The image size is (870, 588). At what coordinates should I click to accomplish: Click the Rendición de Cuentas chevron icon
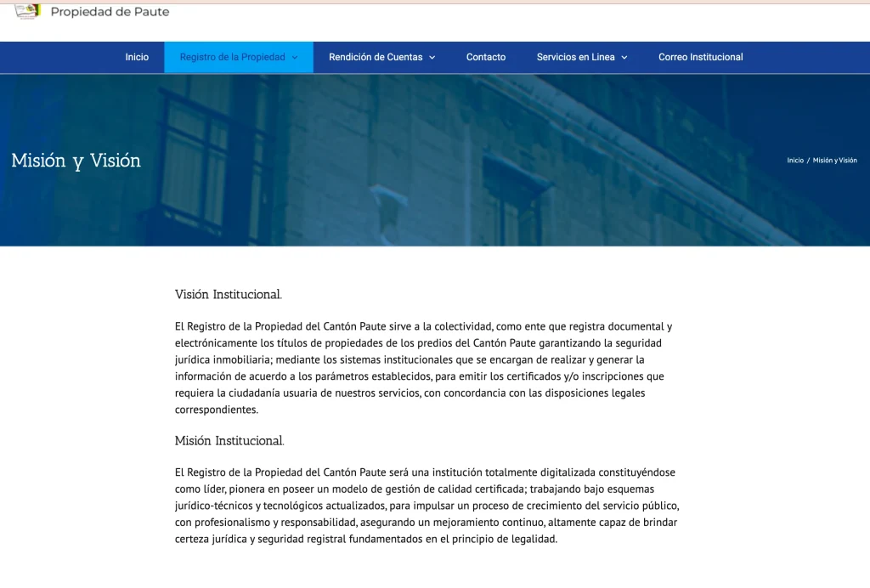pyautogui.click(x=432, y=57)
